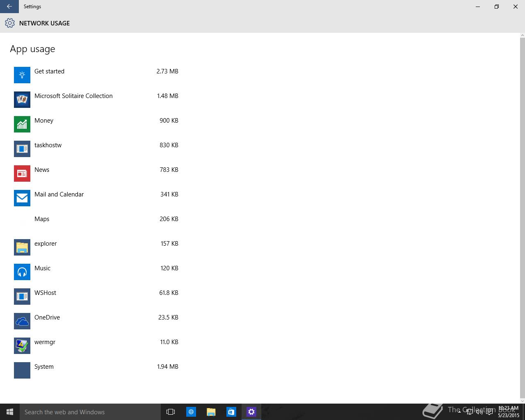Click the App usage heading
Viewport: 525px width, 420px height.
click(32, 49)
